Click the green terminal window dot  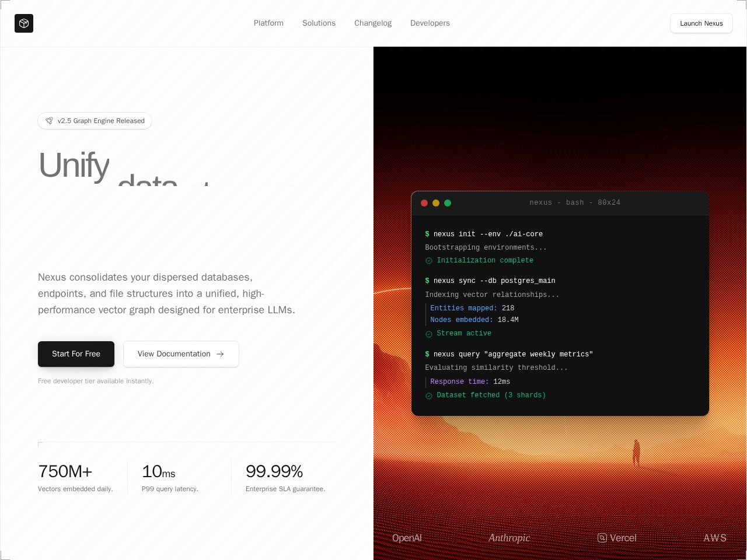pos(448,203)
